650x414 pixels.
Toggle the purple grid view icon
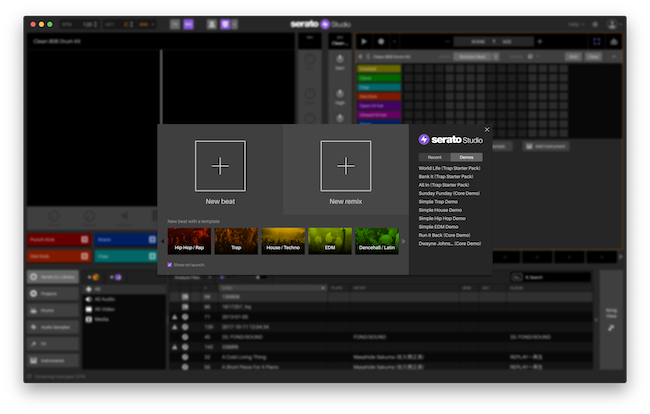597,41
